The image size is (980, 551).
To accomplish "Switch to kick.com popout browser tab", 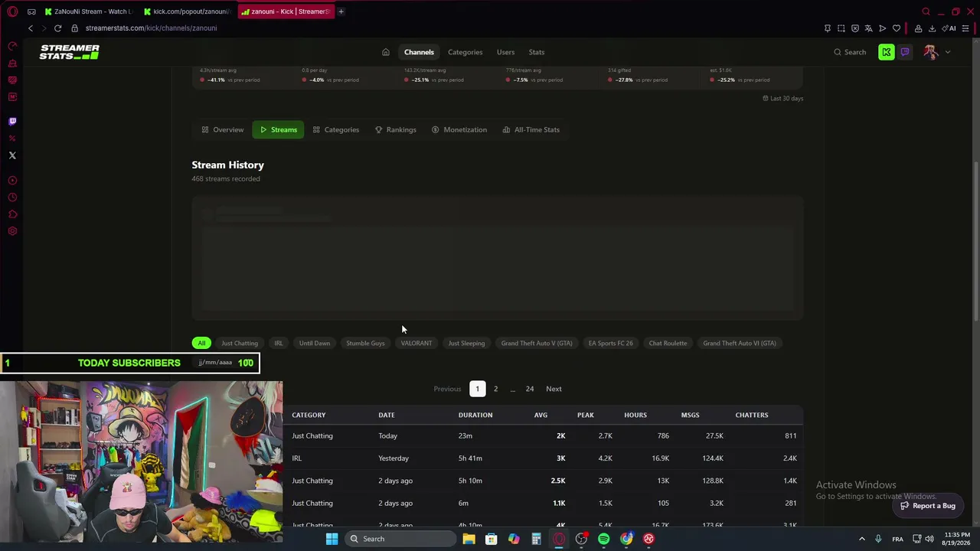I will point(188,11).
